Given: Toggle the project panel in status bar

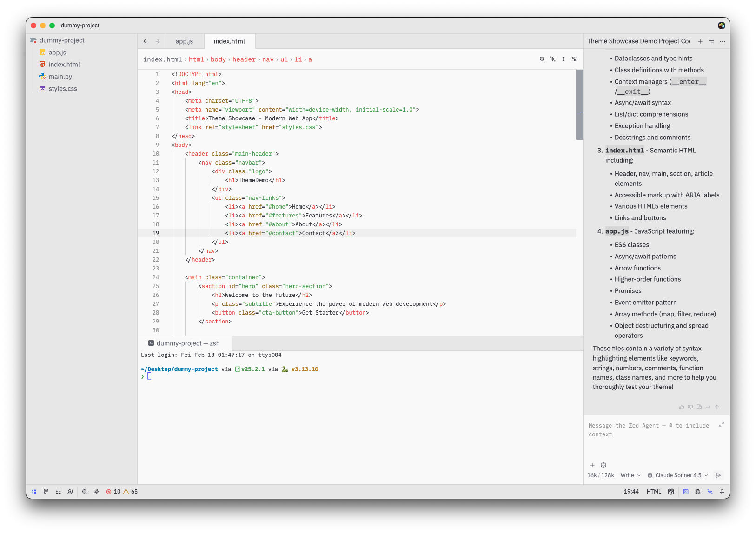Looking at the screenshot, I should 34,492.
